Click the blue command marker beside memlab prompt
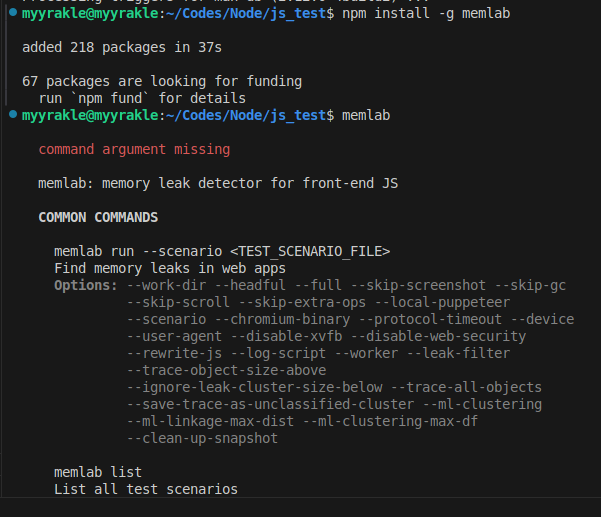Screen dimensions: 601x517 coord(11,116)
